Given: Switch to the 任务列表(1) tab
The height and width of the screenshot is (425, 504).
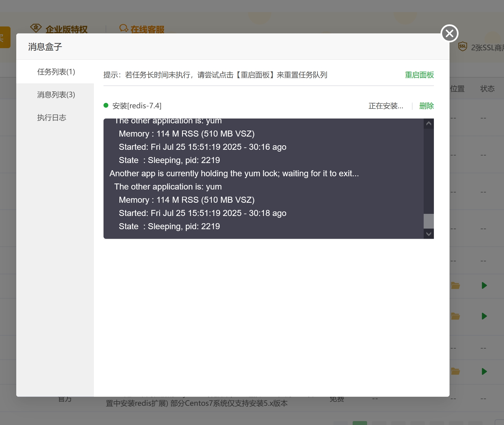Looking at the screenshot, I should 56,72.
